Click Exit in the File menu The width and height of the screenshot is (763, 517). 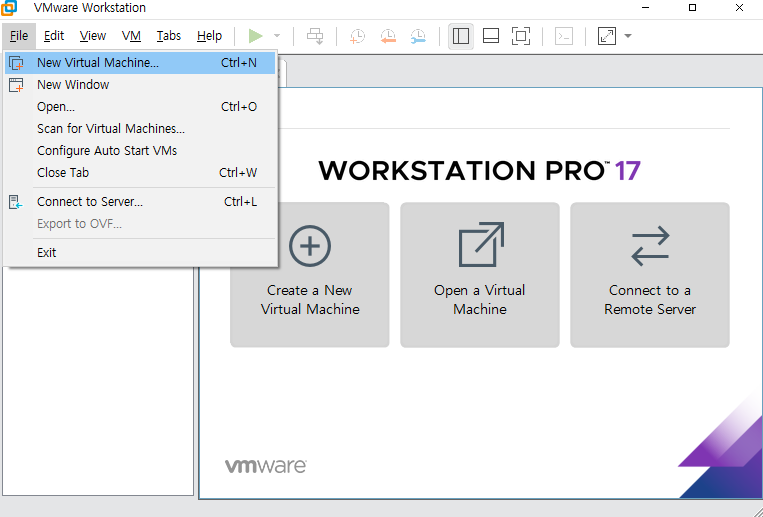[140, 253]
